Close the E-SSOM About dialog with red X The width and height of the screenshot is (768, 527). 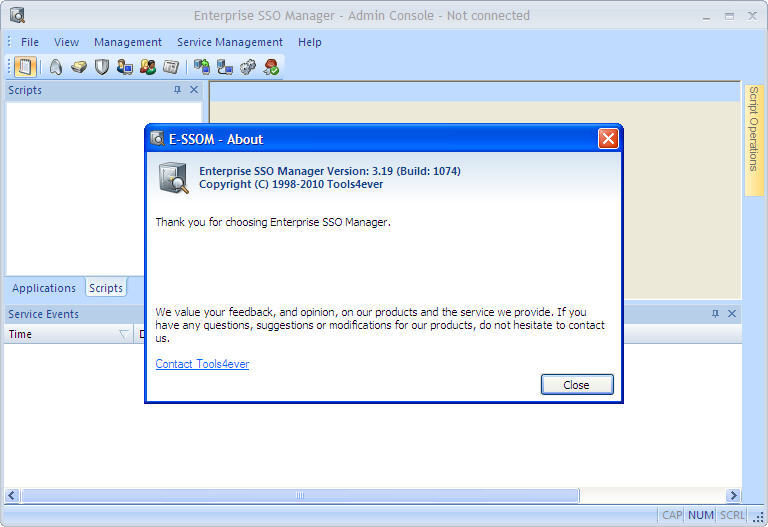pos(608,139)
